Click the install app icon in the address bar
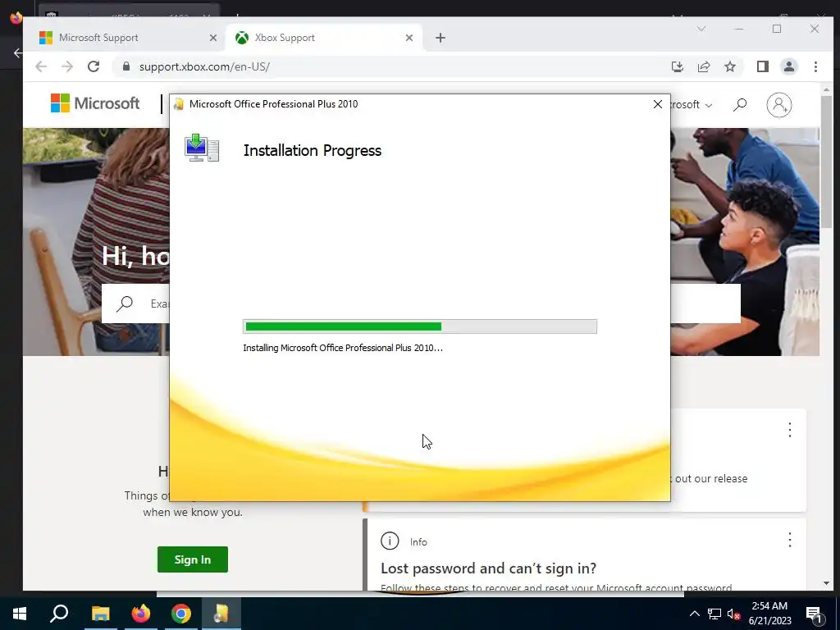The image size is (840, 630). (x=677, y=66)
